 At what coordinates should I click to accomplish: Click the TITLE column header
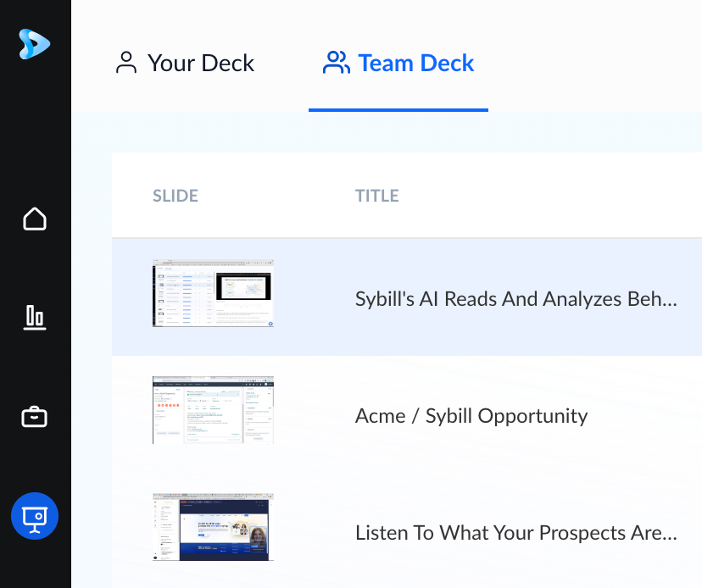pyautogui.click(x=377, y=196)
